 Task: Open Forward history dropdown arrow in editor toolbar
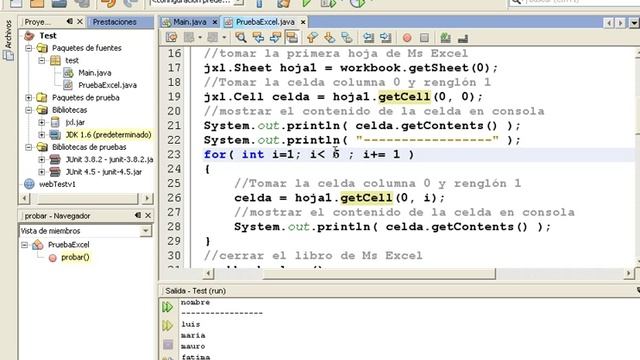(x=224, y=38)
